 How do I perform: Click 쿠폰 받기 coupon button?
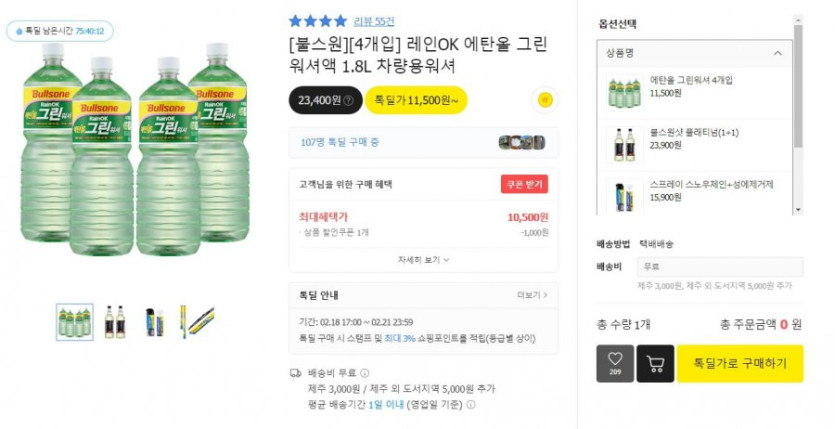524,184
